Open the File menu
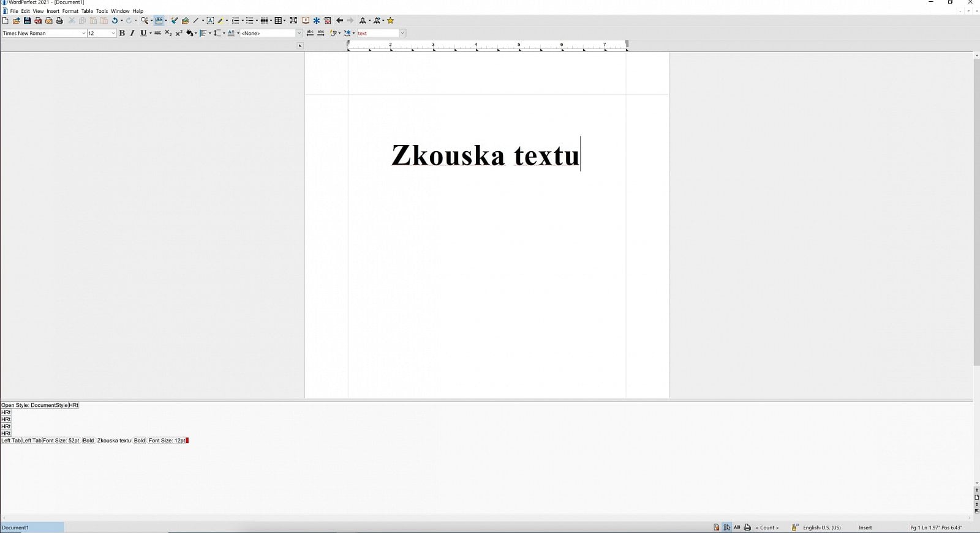Viewport: 980px width, 533px height. pos(14,11)
